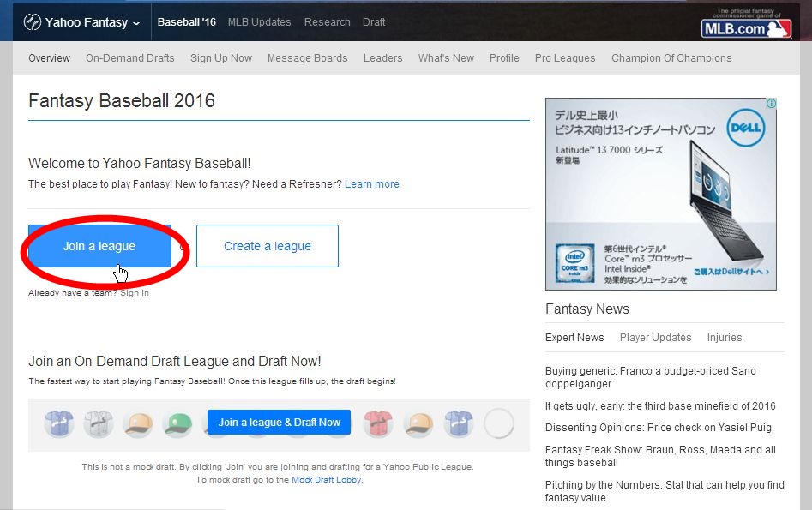
Task: Click the Dell logo in the ad
Action: (x=746, y=128)
